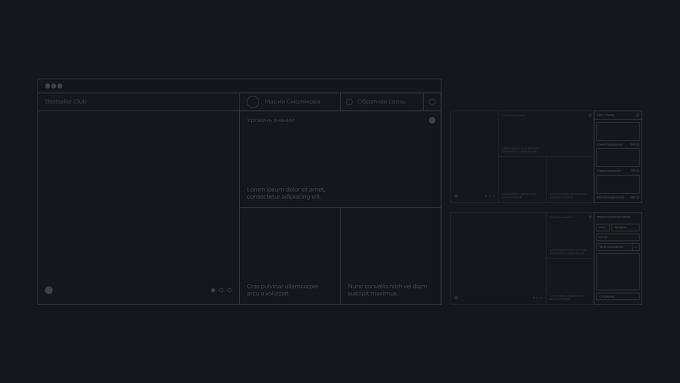The height and width of the screenshot is (383, 680).
Task: Click the Мария Смолякова user name
Action: 292,101
